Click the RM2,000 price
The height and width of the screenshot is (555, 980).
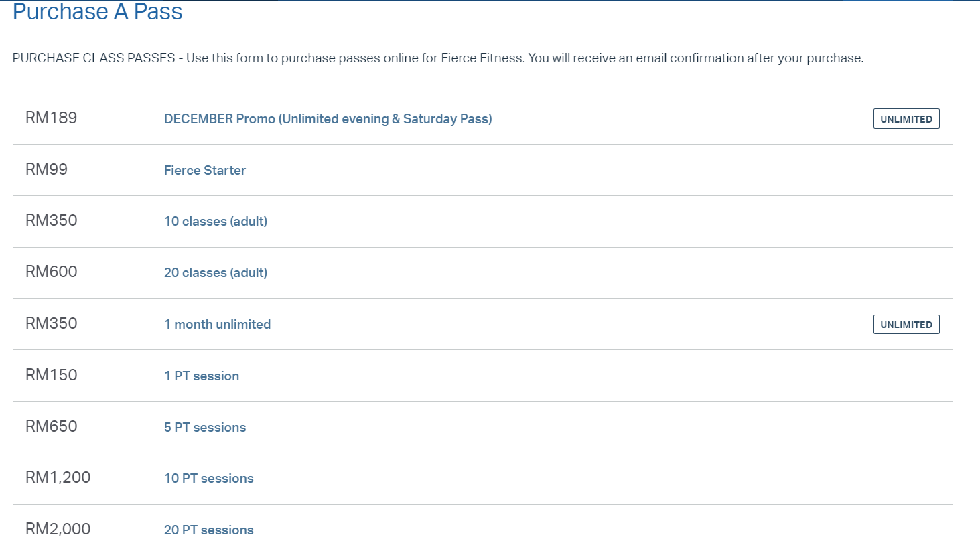pos(58,529)
